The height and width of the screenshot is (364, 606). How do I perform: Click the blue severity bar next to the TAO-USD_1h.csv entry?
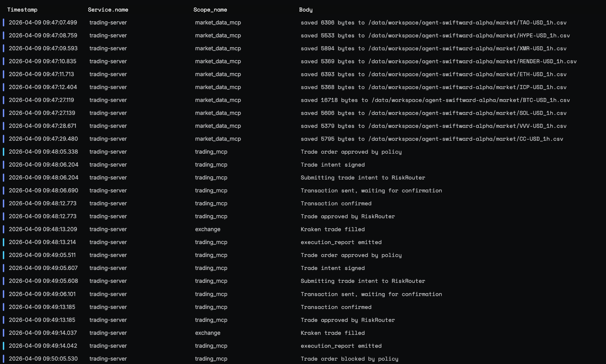pyautogui.click(x=4, y=22)
